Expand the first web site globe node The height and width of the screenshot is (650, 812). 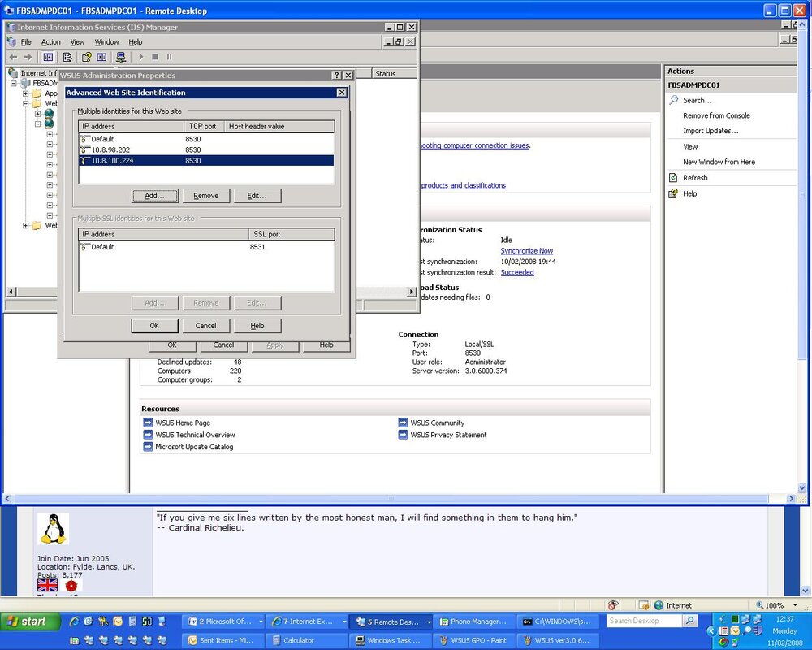[37, 114]
